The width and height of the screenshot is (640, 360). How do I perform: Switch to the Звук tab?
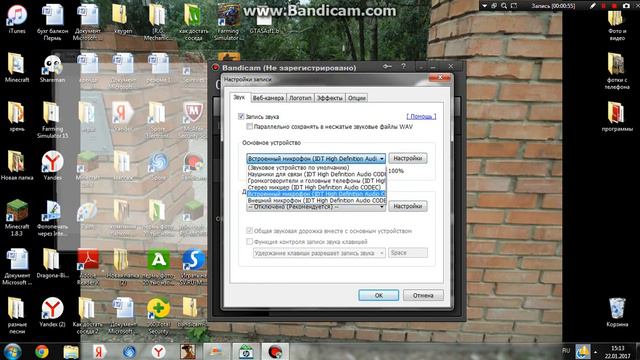click(x=239, y=97)
